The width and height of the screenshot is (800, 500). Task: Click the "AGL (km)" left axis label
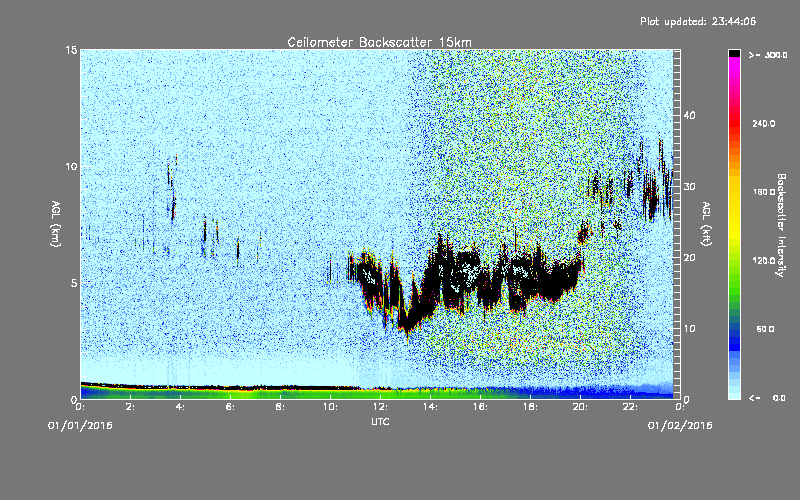tap(56, 224)
